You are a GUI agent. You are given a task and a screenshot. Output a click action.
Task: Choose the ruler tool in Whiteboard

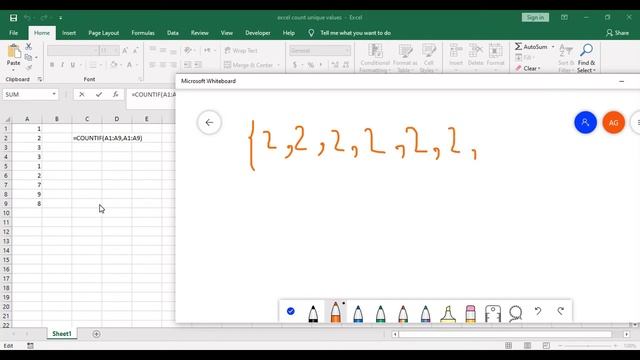point(493,313)
